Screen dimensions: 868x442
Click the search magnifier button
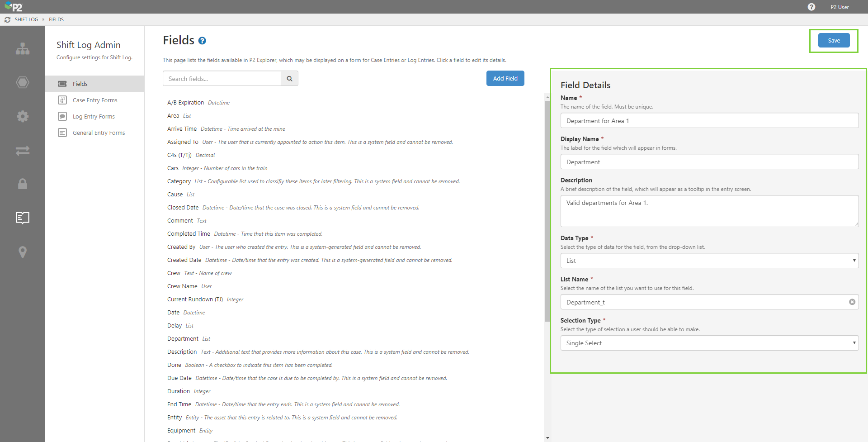point(289,79)
